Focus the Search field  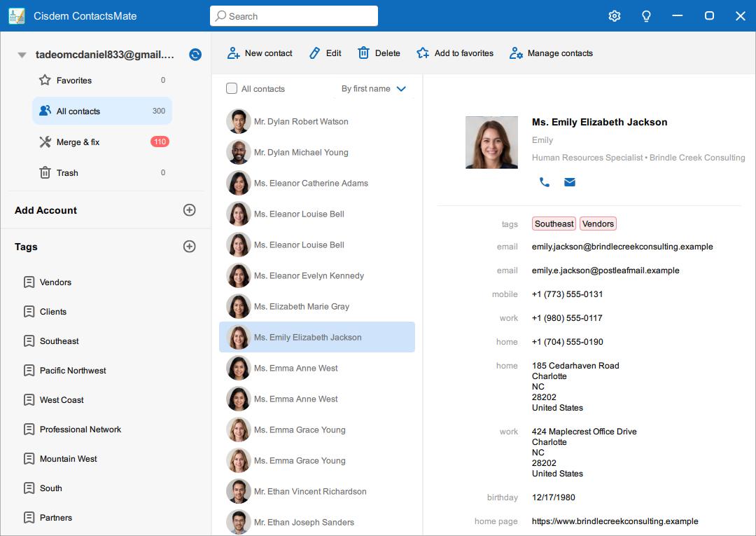[x=293, y=16]
